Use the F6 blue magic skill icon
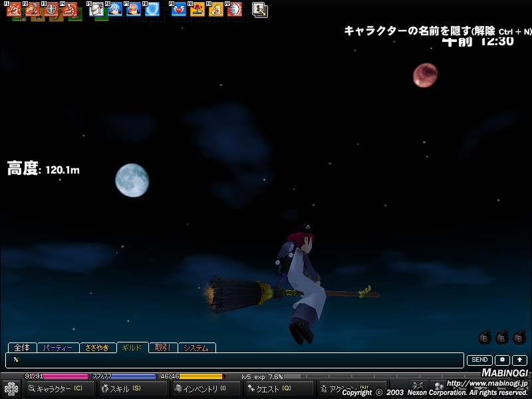The image size is (532, 399). pyautogui.click(x=115, y=9)
